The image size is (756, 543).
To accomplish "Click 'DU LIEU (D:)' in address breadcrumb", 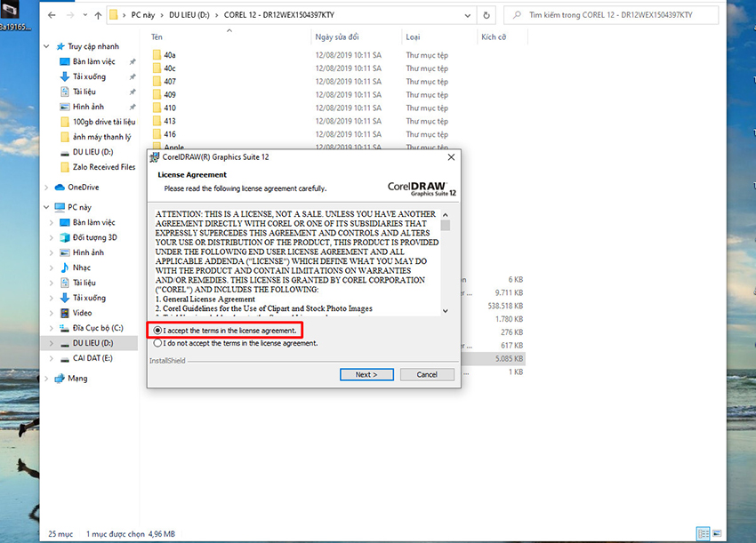I will 189,15.
